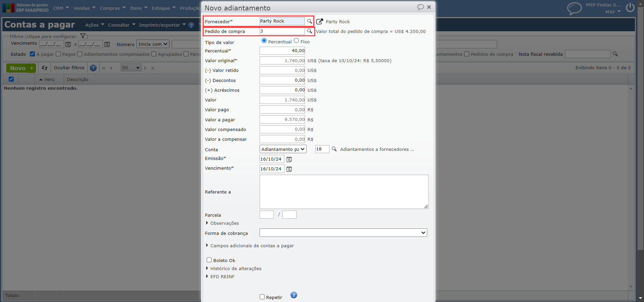The image size is (644, 302).
Task: Open Party Rock supplier external link icon
Action: point(320,21)
